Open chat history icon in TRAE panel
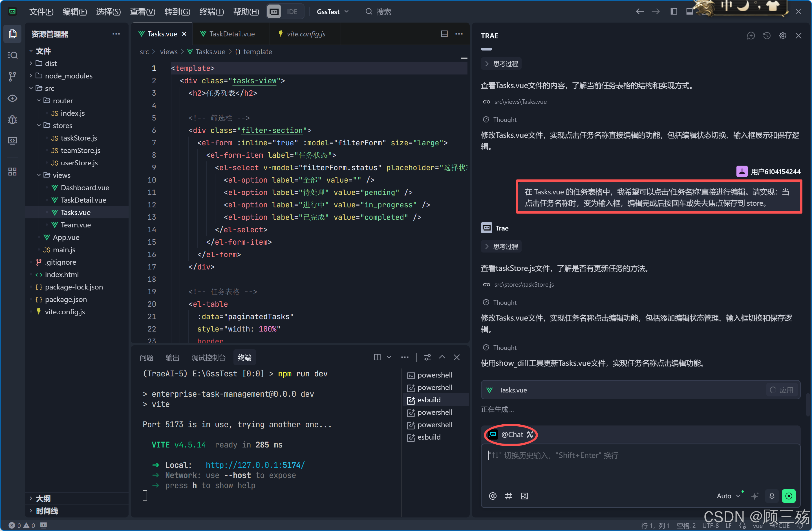 point(767,36)
